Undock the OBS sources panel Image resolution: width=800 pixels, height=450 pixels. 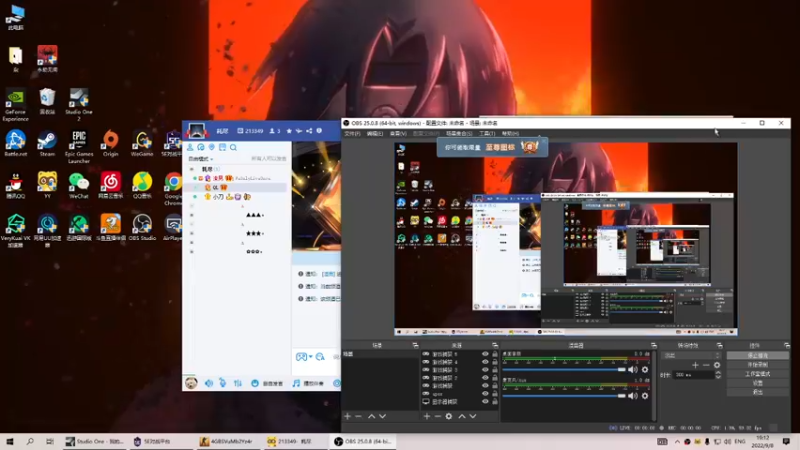[495, 345]
